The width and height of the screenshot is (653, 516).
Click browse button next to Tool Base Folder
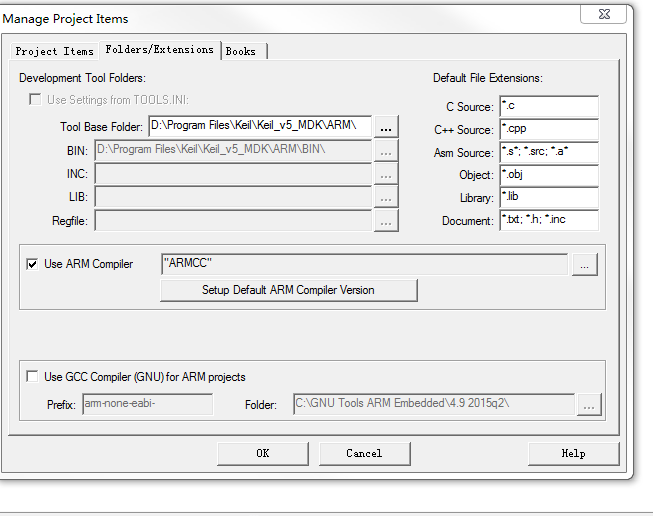point(386,126)
